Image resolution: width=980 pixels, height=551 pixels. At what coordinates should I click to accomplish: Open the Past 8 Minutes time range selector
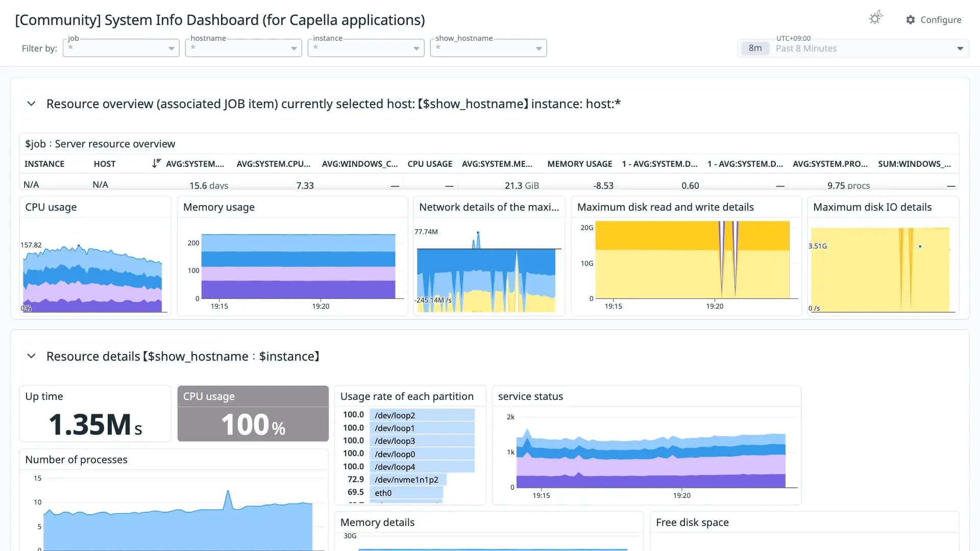[x=853, y=48]
